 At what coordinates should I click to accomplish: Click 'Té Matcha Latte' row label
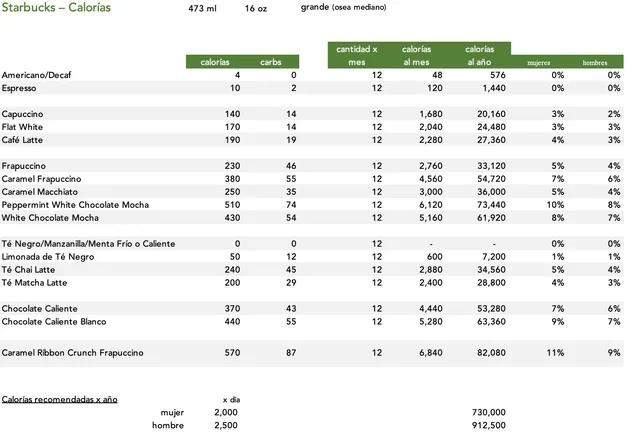point(34,283)
